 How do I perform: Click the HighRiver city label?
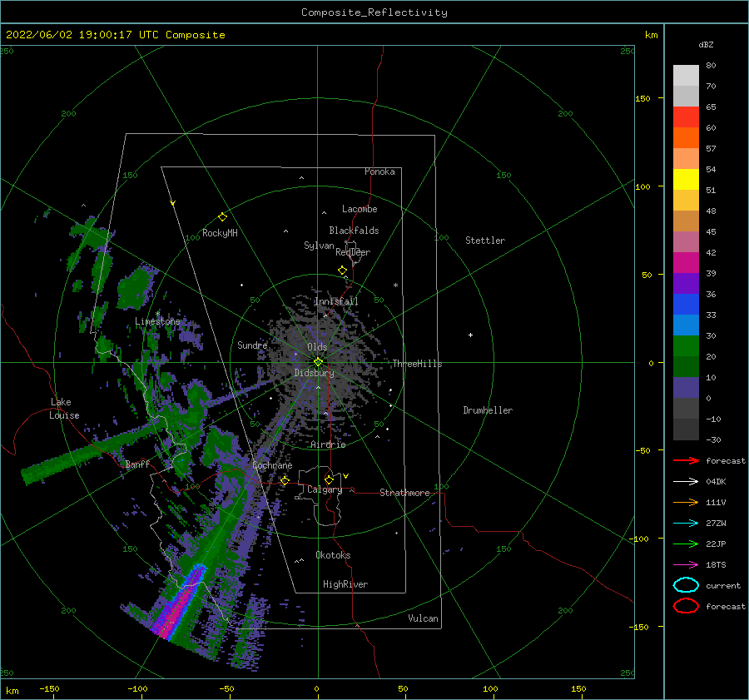coord(345,584)
